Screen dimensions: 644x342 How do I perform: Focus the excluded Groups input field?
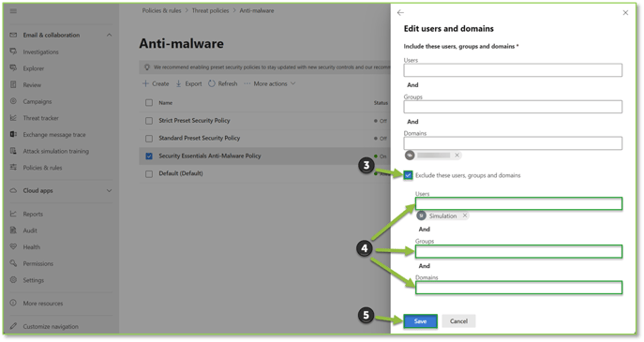click(518, 252)
